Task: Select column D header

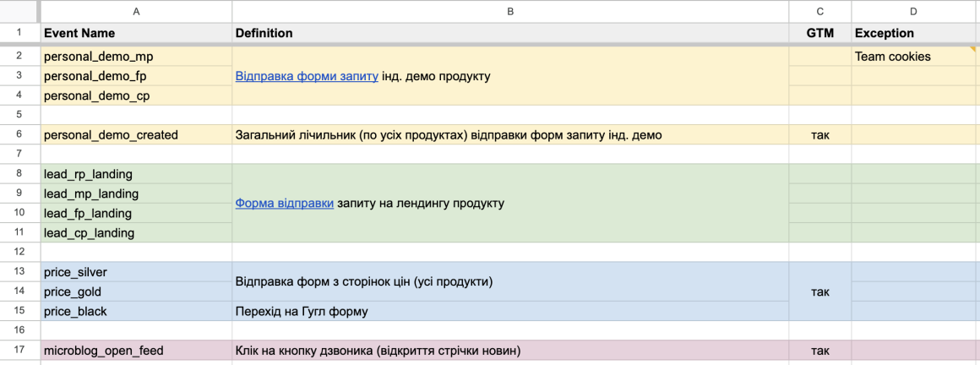Action: 915,12
